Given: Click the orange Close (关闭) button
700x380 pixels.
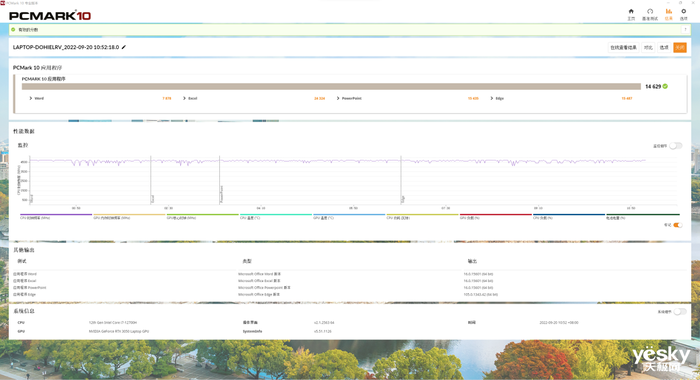Looking at the screenshot, I should pos(679,47).
